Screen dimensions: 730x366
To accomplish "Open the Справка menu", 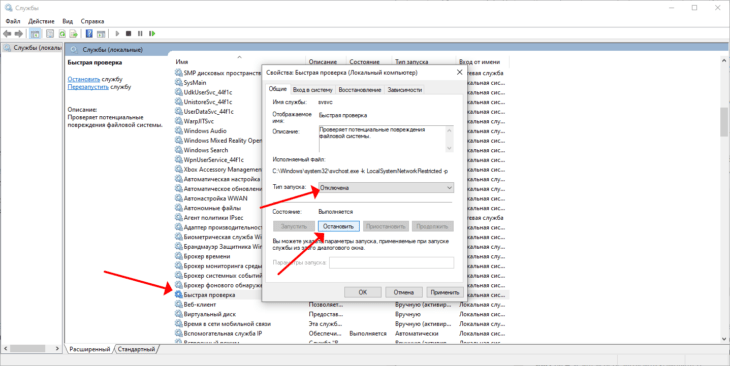I will tap(92, 21).
